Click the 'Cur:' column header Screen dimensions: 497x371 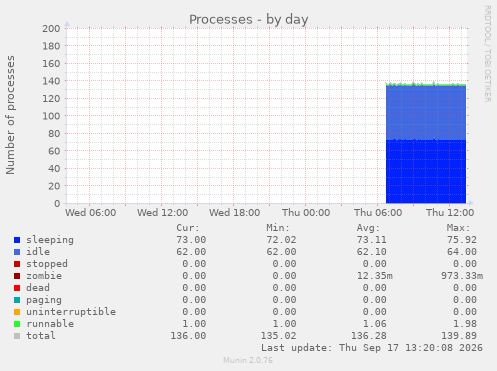(188, 228)
